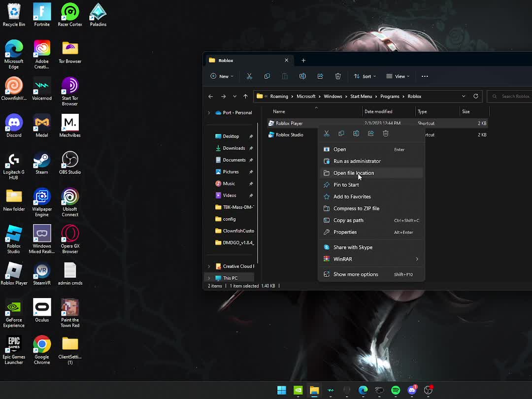The height and width of the screenshot is (399, 532).
Task: Open the Sort dropdown menu
Action: coord(365,76)
